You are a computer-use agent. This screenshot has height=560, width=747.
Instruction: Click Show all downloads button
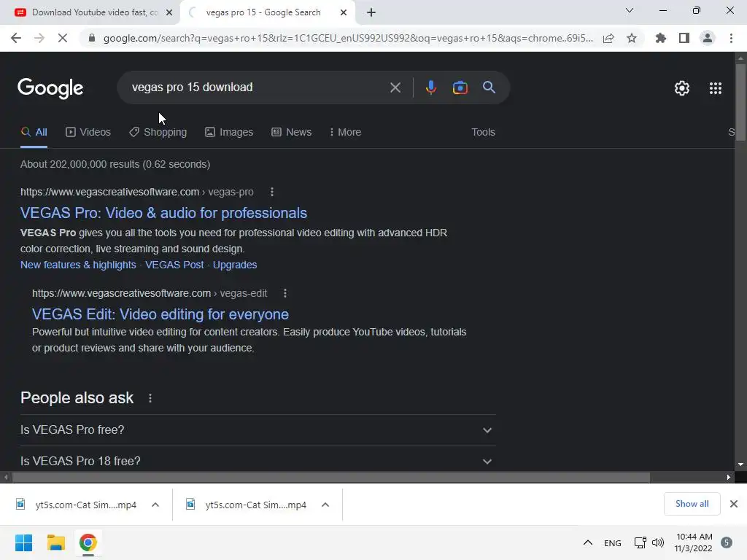pos(692,504)
